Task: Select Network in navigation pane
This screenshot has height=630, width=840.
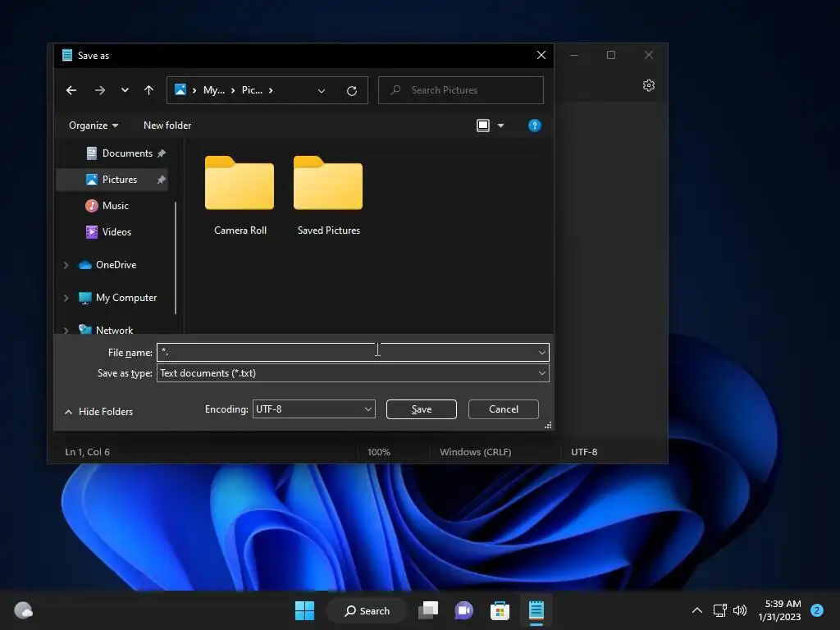Action: point(114,330)
